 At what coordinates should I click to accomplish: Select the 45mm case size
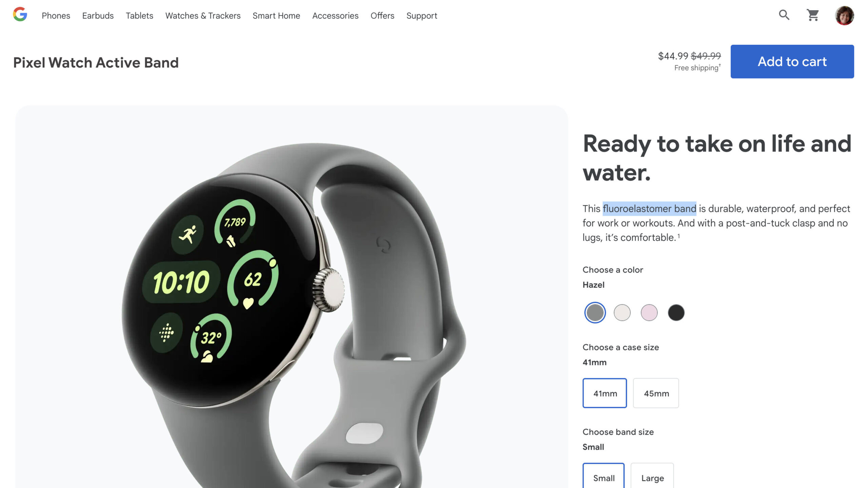click(656, 393)
